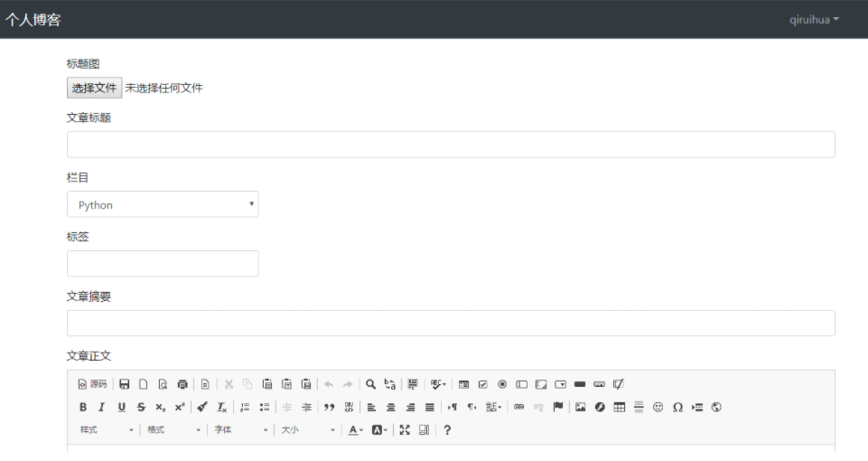Click the Insert Table icon

620,408
